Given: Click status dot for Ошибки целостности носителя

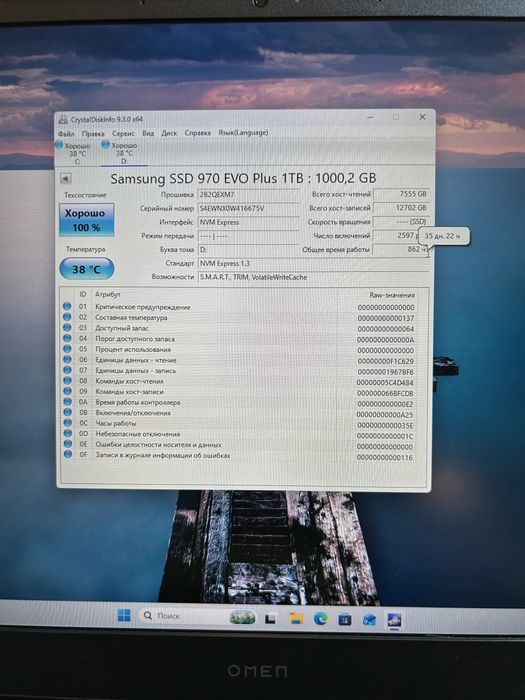Looking at the screenshot, I should pos(67,444).
